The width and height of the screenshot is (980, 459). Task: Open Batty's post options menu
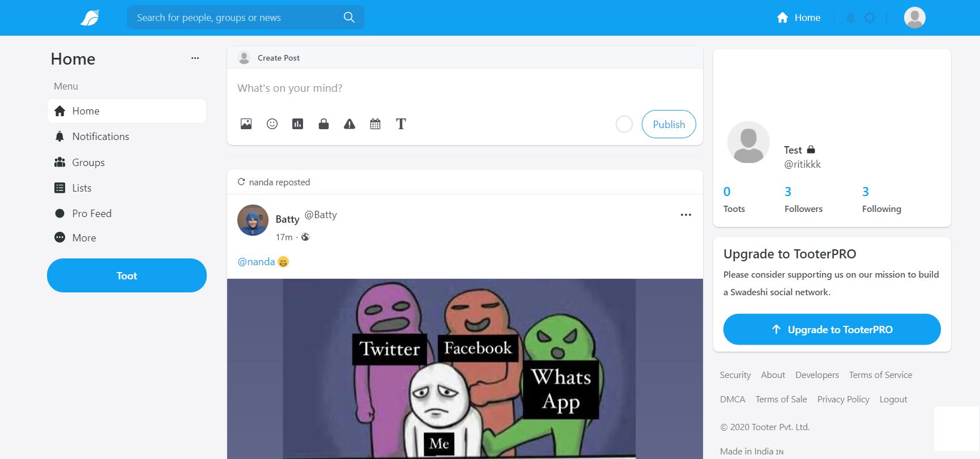(x=685, y=215)
